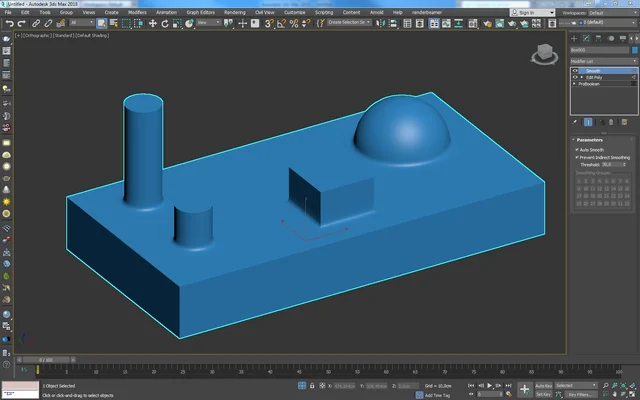Toggle the Percent Snap icon

pos(294,23)
